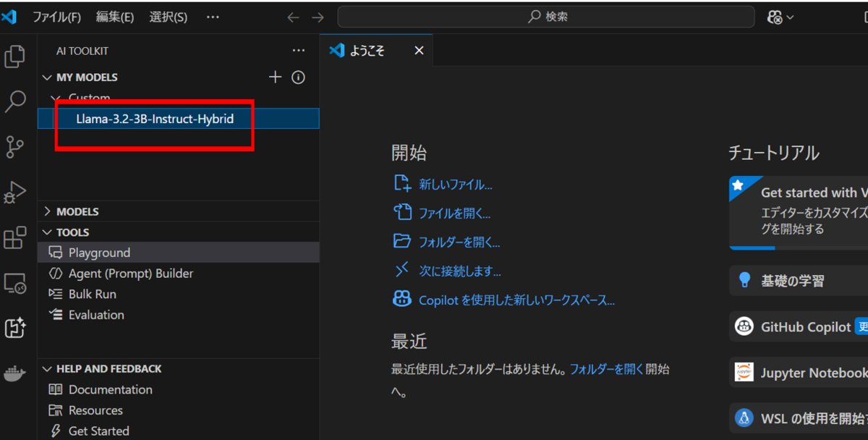Collapse HELP AND FEEDBACK section

pos(48,368)
